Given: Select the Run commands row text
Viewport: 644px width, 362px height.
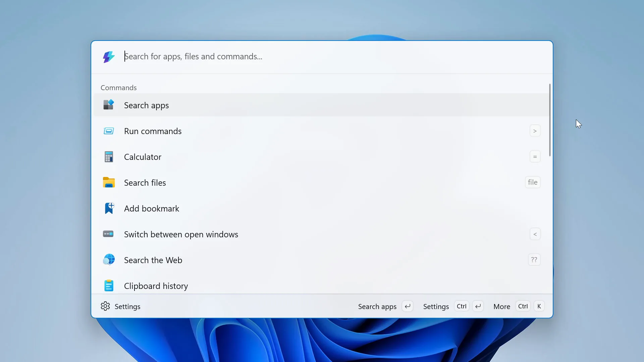Looking at the screenshot, I should pos(153,131).
